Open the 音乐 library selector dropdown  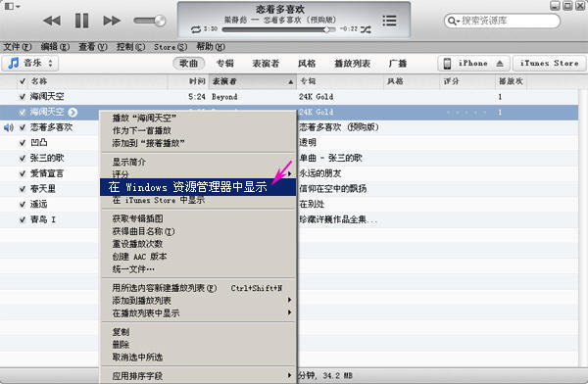pos(30,63)
